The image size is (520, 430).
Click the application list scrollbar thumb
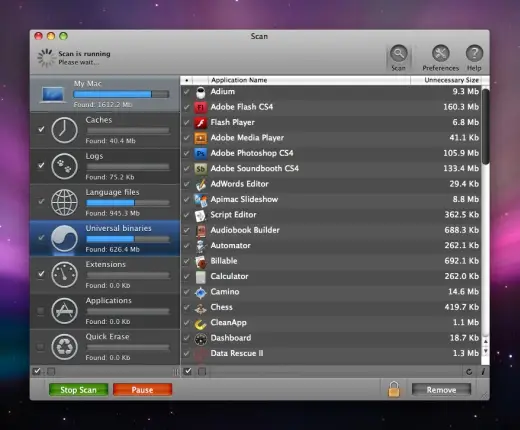tap(485, 126)
